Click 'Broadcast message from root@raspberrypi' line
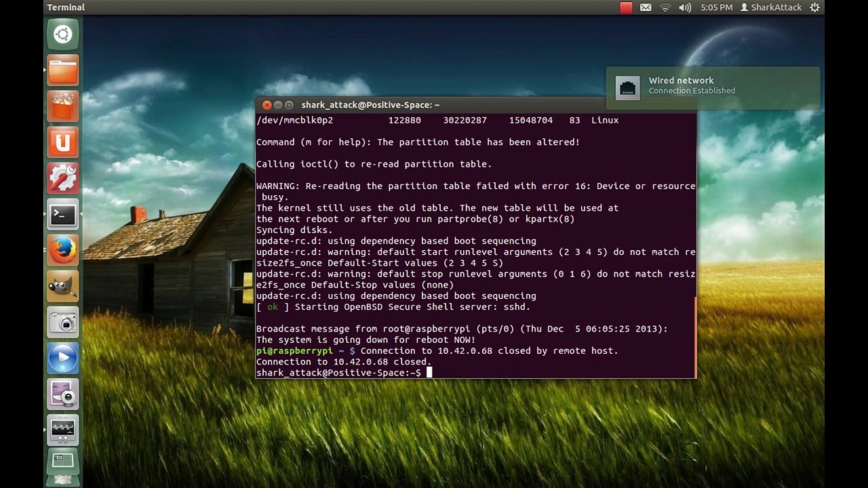This screenshot has height=488, width=868. tap(462, 329)
